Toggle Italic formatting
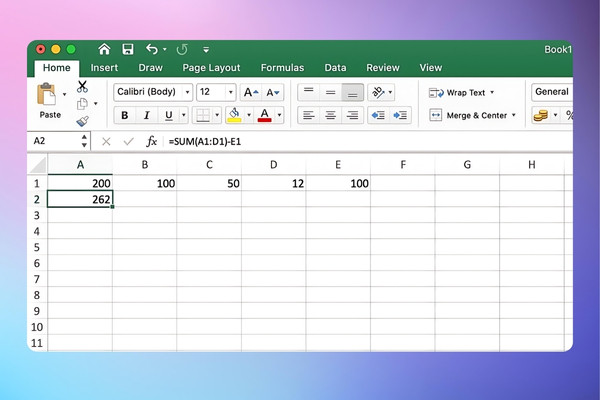 pos(147,115)
